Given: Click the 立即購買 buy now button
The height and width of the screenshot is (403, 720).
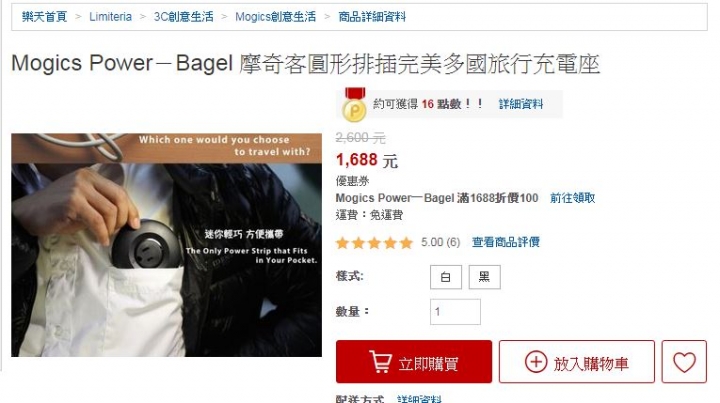Looking at the screenshot, I should click(414, 362).
